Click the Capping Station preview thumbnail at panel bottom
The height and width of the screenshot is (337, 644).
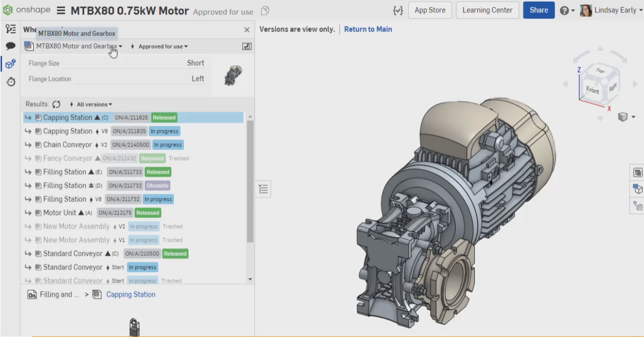coord(135,327)
